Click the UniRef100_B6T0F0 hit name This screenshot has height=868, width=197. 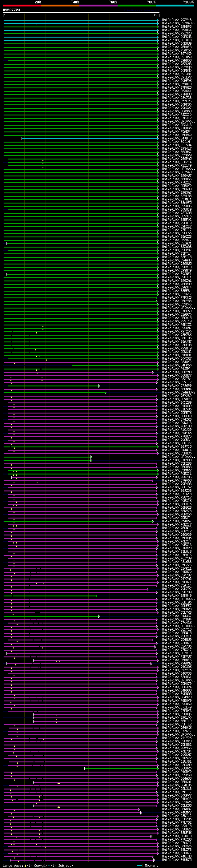click(177, 40)
